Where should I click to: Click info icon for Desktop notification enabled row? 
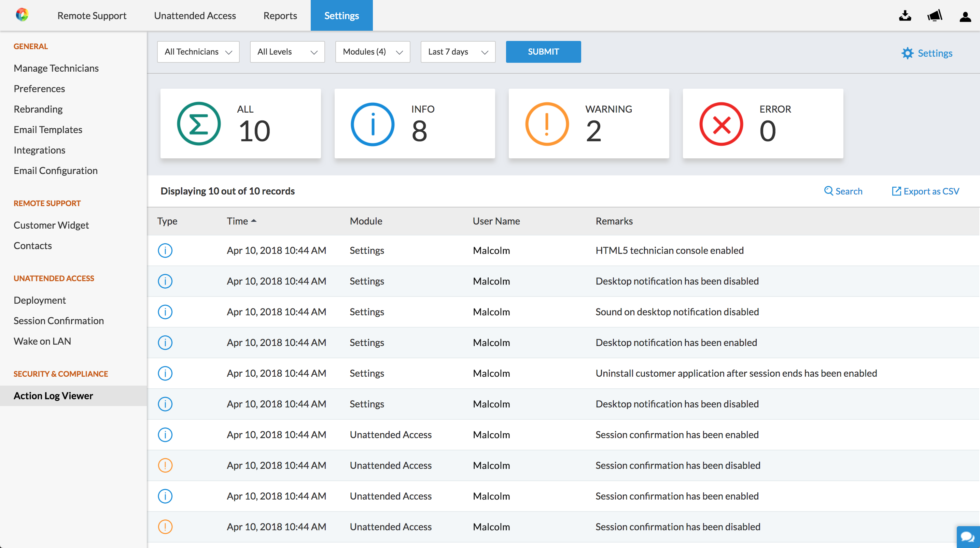pos(165,342)
